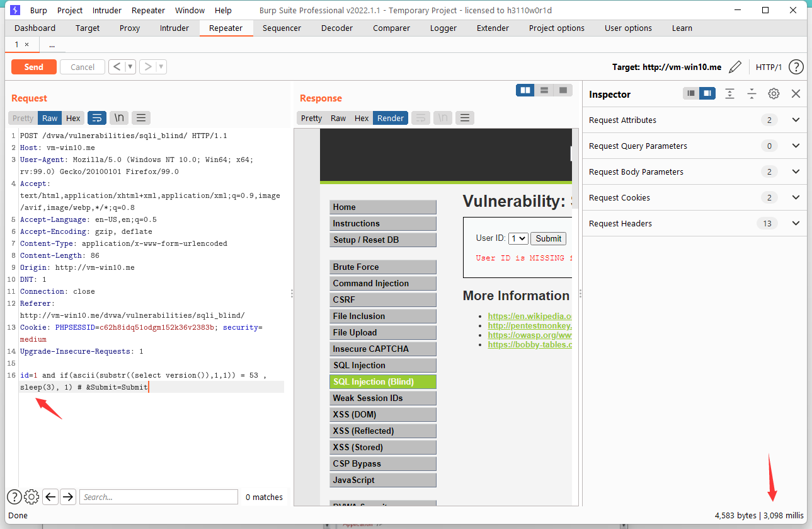Open Repeater help question mark icon
The width and height of the screenshot is (812, 529).
tap(796, 67)
